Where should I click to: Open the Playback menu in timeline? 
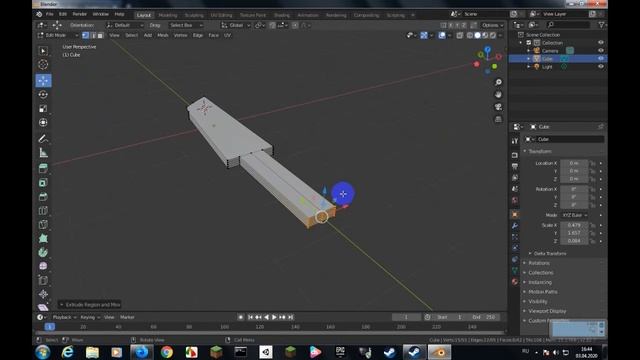point(64,317)
